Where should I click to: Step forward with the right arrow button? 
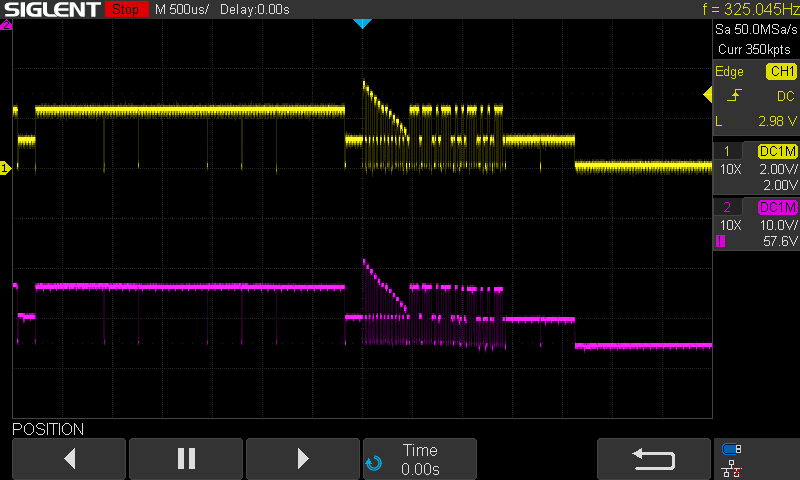click(x=303, y=459)
